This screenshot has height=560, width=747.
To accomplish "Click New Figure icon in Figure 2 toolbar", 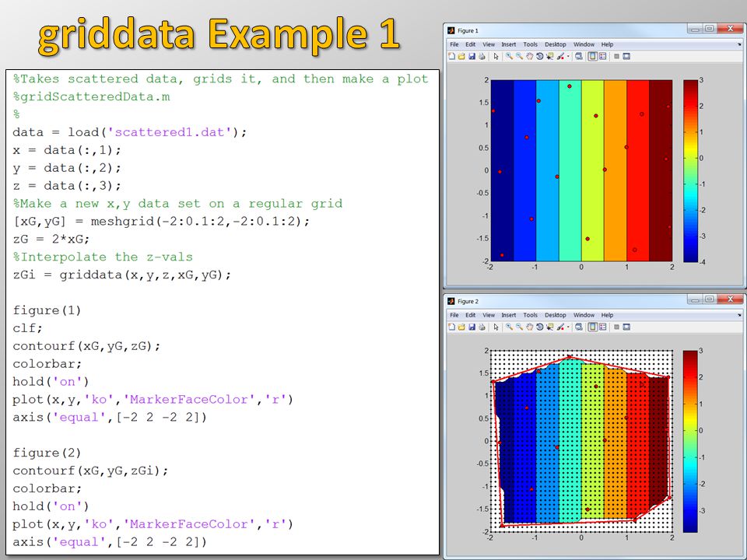I will pos(451,327).
